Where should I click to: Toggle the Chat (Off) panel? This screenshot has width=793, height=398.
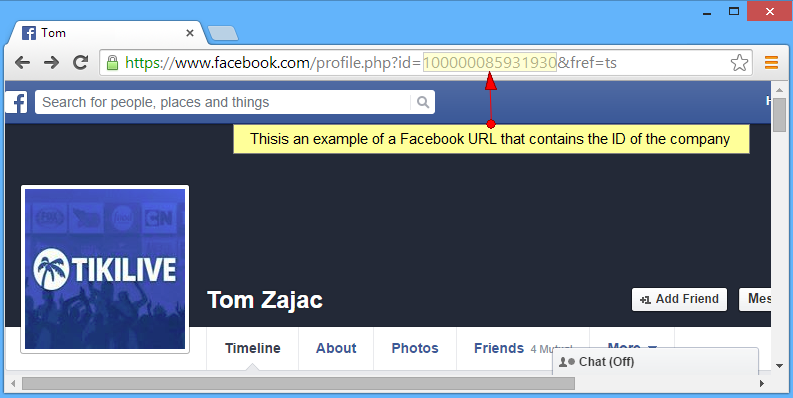tap(656, 362)
